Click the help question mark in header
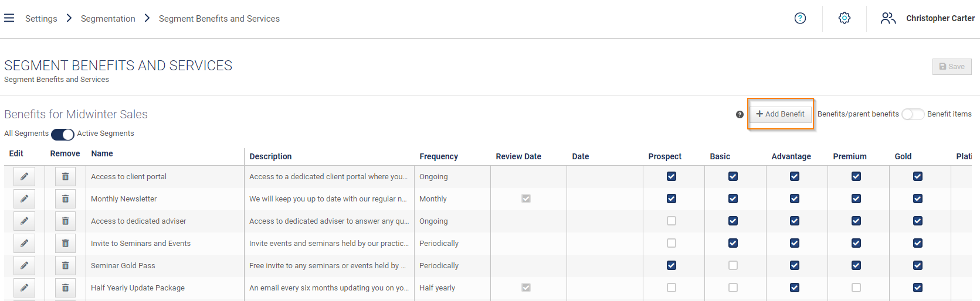980x301 pixels. point(800,18)
